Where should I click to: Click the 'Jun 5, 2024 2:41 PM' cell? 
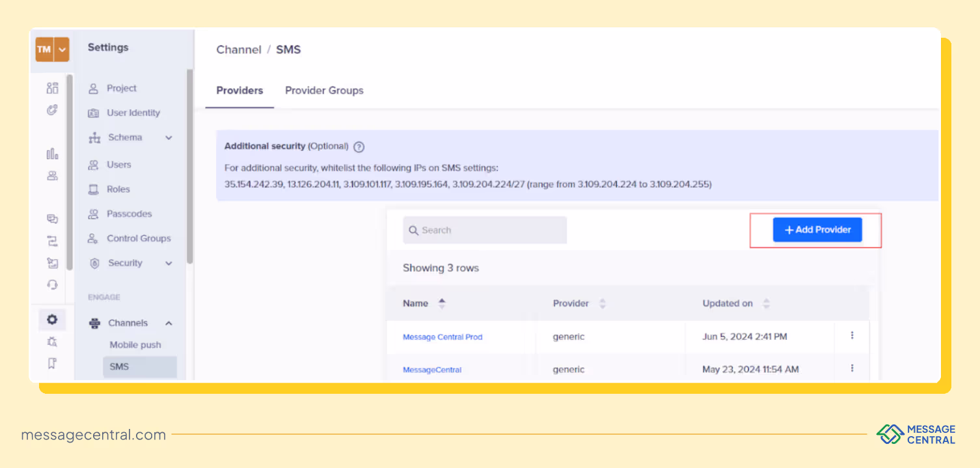tap(744, 337)
